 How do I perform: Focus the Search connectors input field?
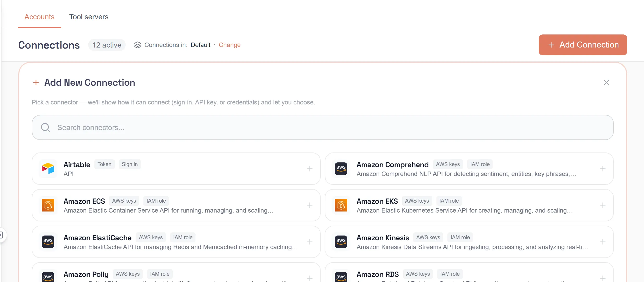[323, 127]
